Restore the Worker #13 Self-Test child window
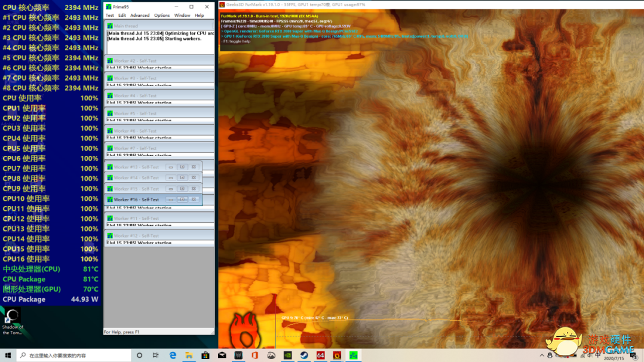This screenshot has height=362, width=644. (x=182, y=167)
